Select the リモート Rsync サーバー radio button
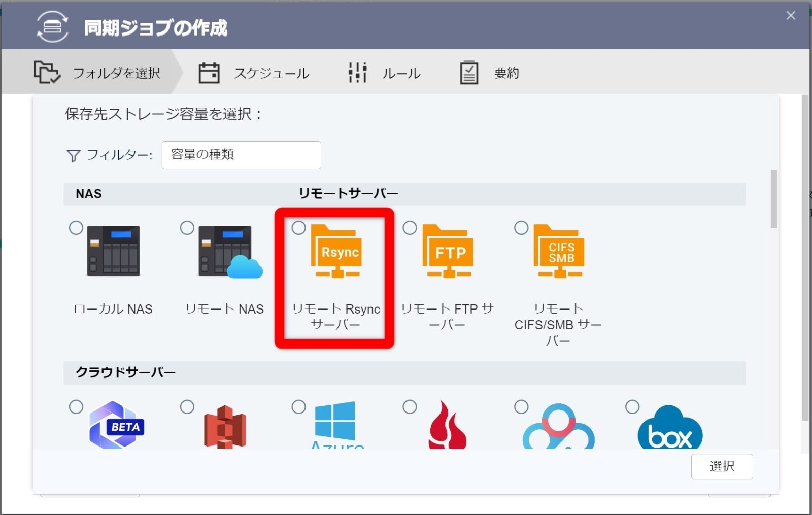 pos(298,228)
